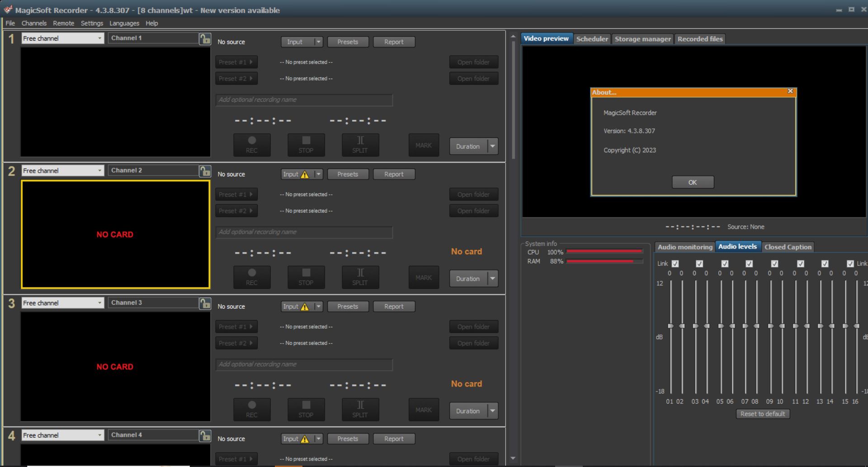
Task: Start recording with REC on channel 2
Action: (252, 277)
